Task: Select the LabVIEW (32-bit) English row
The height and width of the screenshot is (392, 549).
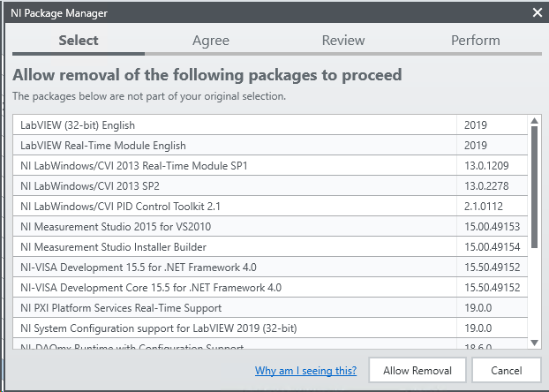Action: (x=270, y=124)
